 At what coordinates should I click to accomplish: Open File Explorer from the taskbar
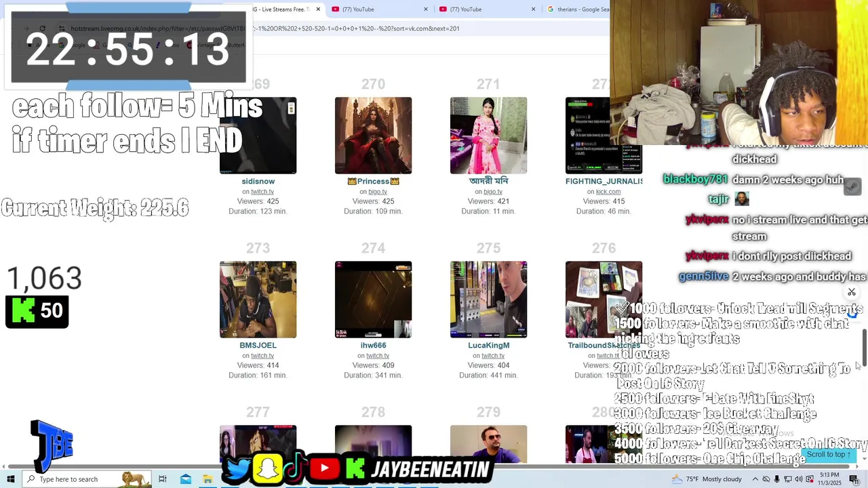pos(208,479)
